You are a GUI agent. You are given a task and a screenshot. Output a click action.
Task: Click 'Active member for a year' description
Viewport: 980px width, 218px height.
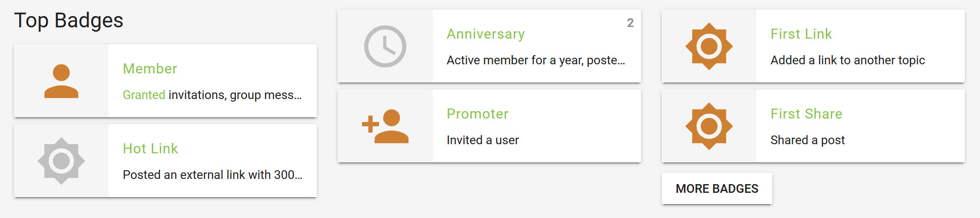click(x=535, y=60)
